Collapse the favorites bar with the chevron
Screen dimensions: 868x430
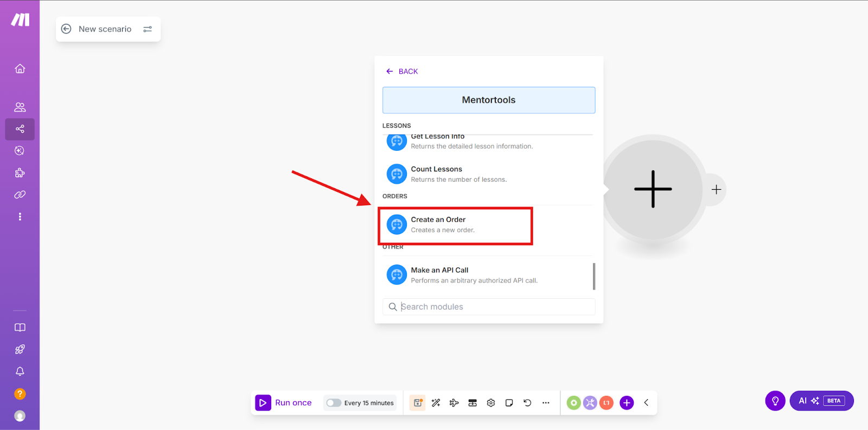click(x=646, y=403)
